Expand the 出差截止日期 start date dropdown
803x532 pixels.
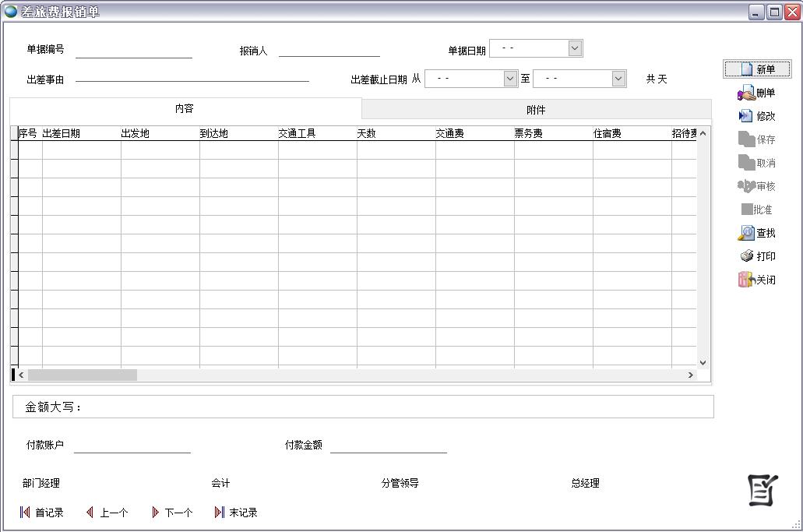coord(510,79)
